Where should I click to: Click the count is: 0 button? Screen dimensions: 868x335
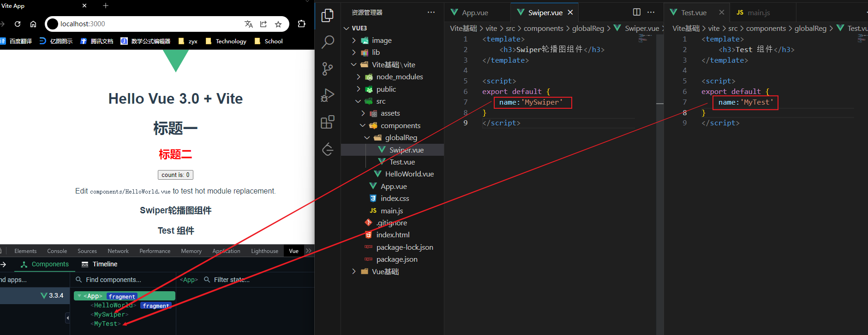[x=175, y=175]
